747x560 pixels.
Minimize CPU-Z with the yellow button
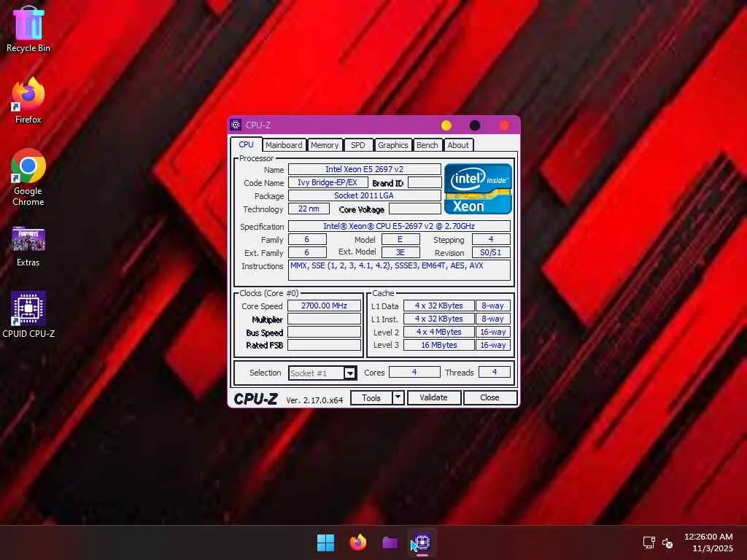[x=446, y=125]
